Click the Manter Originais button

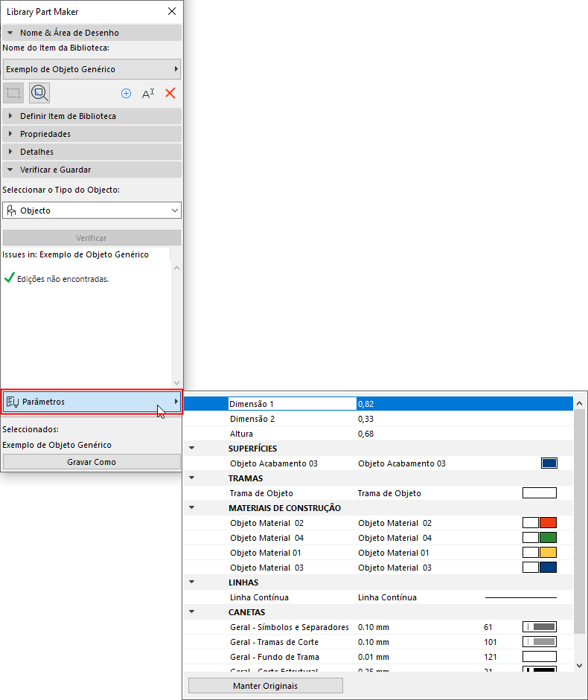pos(266,686)
